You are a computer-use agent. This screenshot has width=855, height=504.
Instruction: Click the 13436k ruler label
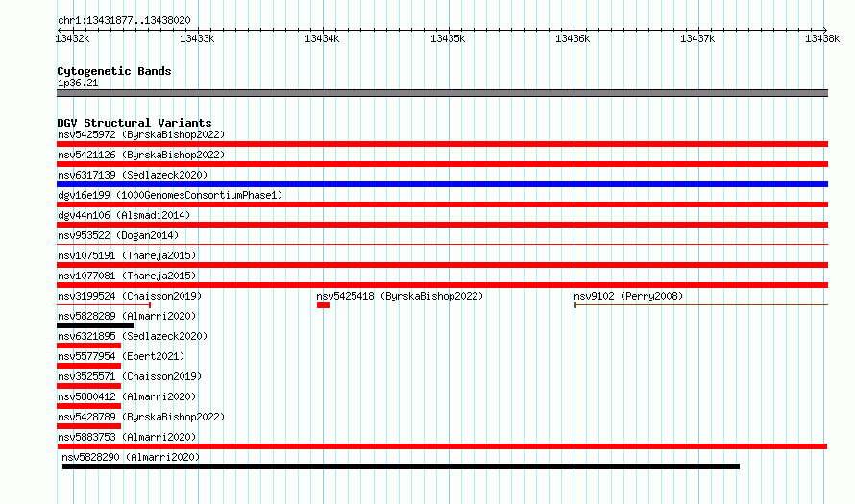[x=573, y=38]
